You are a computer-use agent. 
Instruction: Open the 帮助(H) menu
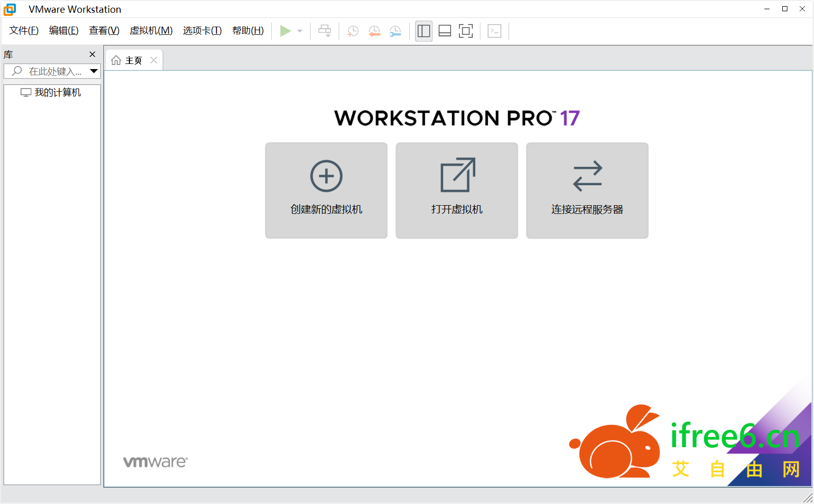pyautogui.click(x=248, y=31)
